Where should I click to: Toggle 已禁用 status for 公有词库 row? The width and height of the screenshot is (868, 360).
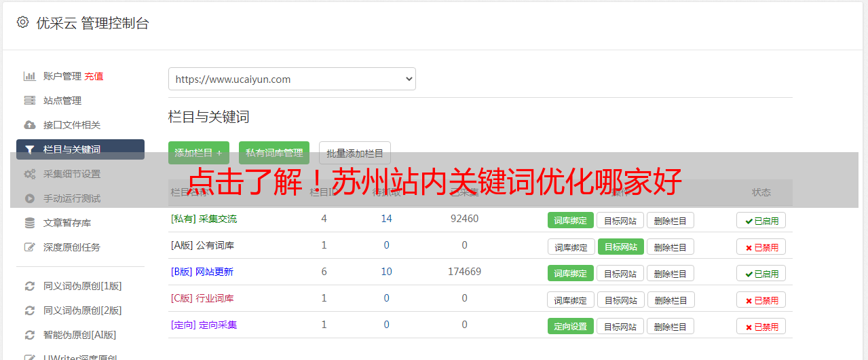(x=761, y=247)
